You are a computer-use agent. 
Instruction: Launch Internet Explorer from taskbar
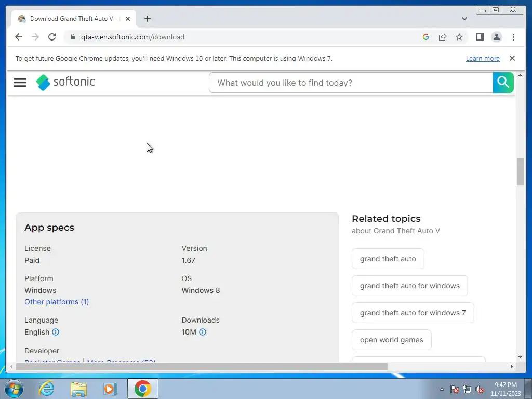click(x=46, y=389)
